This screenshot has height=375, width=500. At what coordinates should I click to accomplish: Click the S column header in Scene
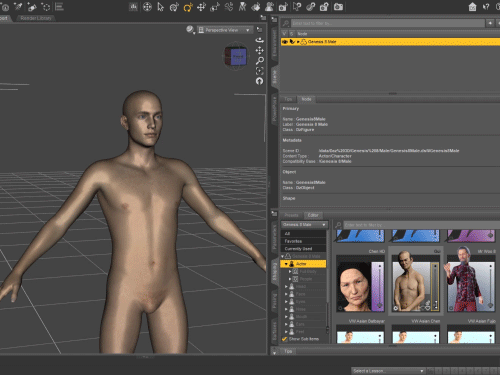pos(292,34)
